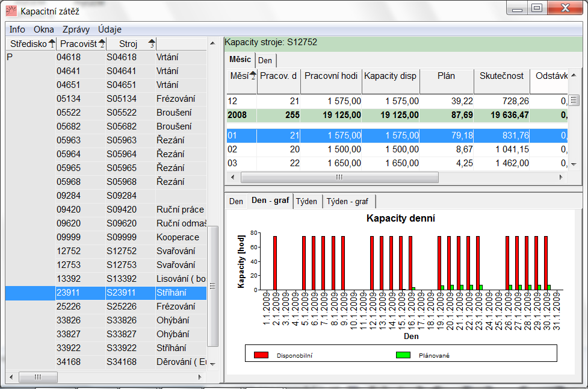This screenshot has height=389, width=588.
Task: Open the Info menu
Action: click(x=17, y=30)
